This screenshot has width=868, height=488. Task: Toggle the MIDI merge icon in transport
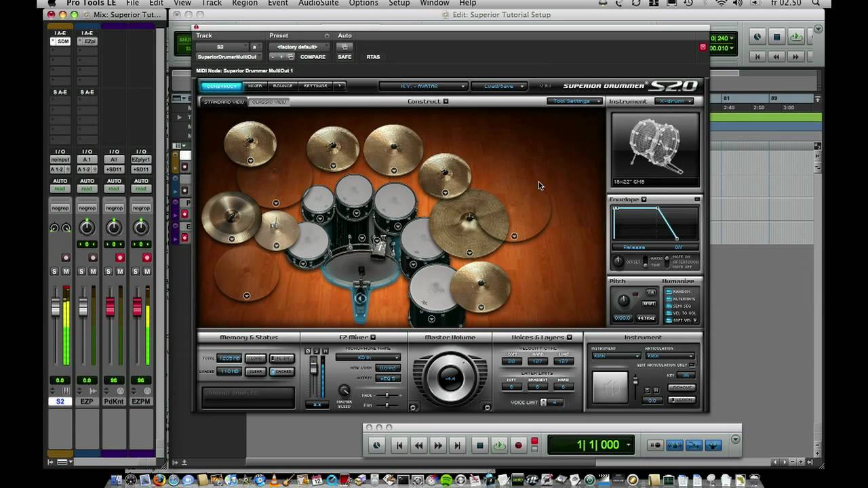[x=713, y=445]
